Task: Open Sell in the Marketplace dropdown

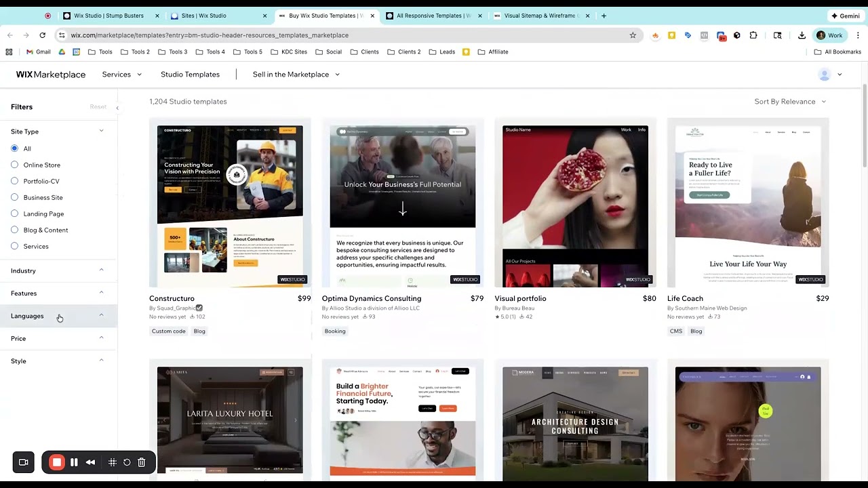Action: [x=296, y=75]
